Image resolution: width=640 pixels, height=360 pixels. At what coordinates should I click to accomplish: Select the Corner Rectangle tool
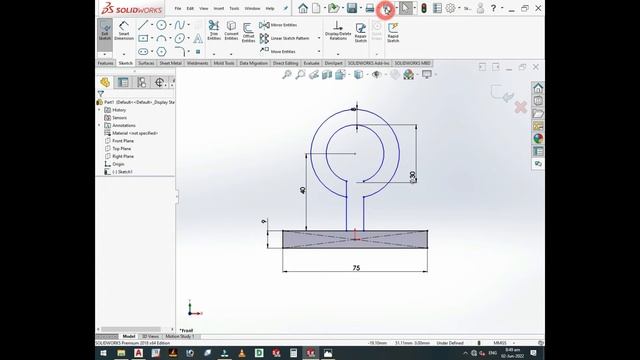143,38
